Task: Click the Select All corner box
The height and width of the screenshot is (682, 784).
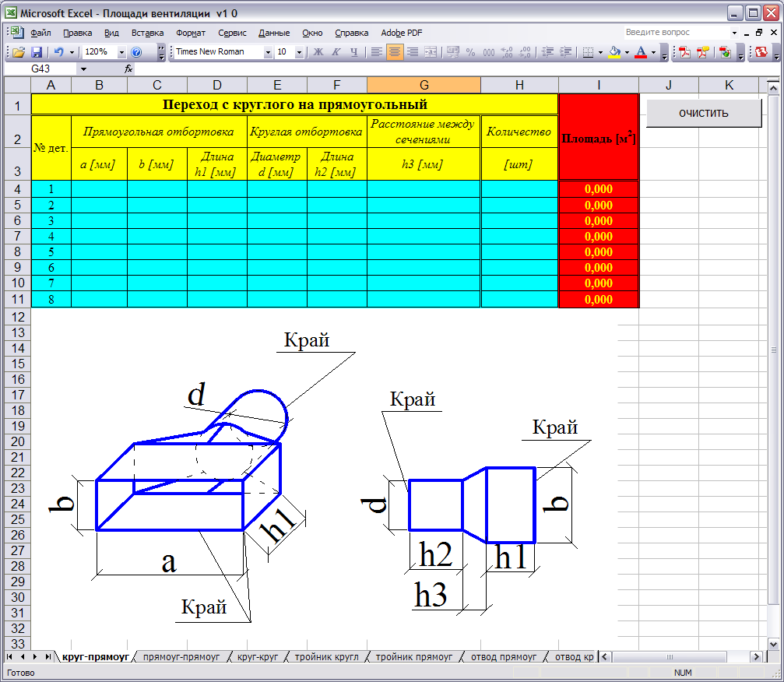Action: pos(17,86)
